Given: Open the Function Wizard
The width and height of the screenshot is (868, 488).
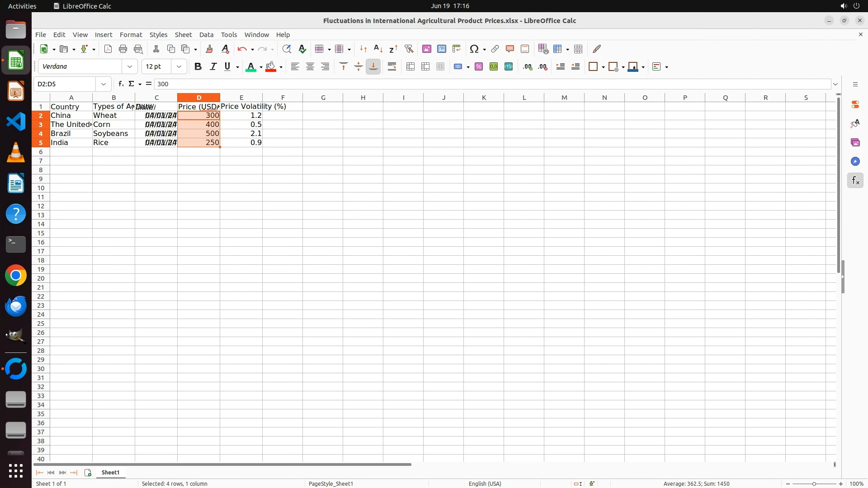Looking at the screenshot, I should coord(121,84).
